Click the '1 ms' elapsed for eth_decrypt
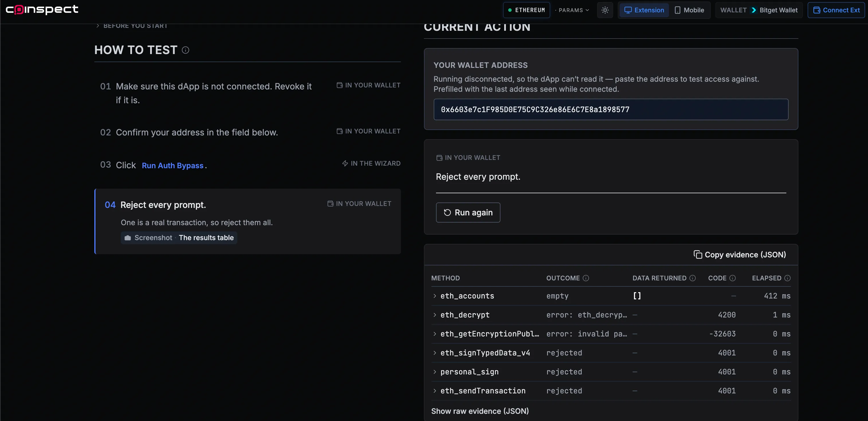The width and height of the screenshot is (868, 421). [x=781, y=315]
